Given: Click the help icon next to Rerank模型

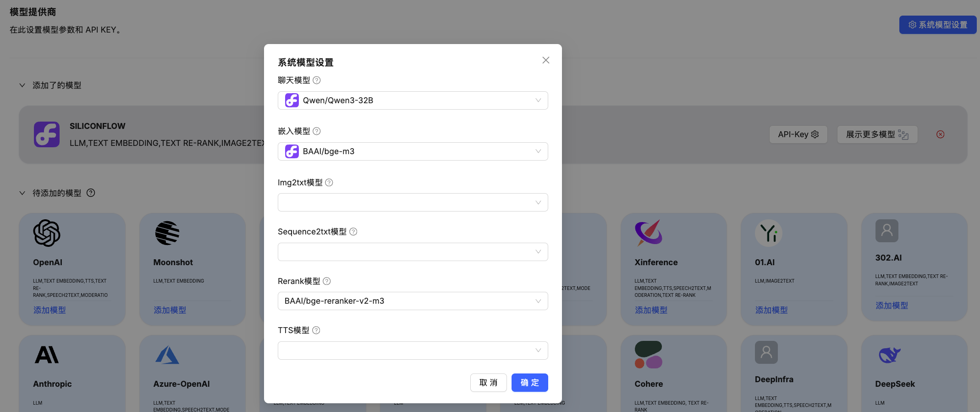Looking at the screenshot, I should click(x=326, y=281).
